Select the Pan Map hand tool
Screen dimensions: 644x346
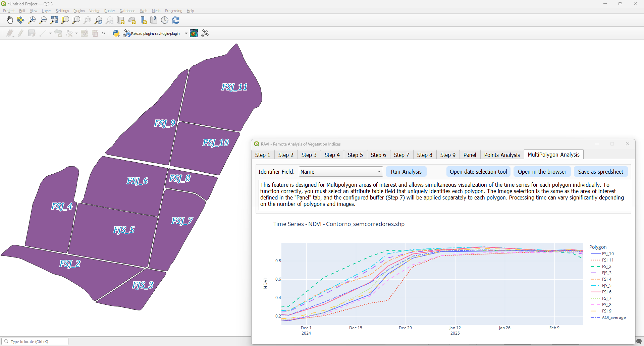10,20
